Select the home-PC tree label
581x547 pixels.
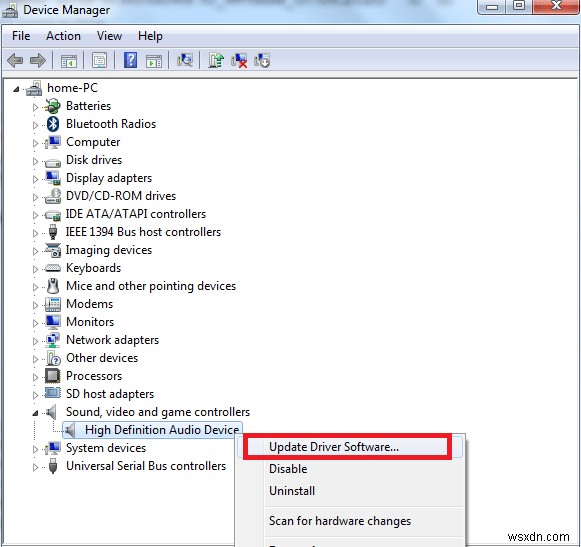(x=72, y=88)
